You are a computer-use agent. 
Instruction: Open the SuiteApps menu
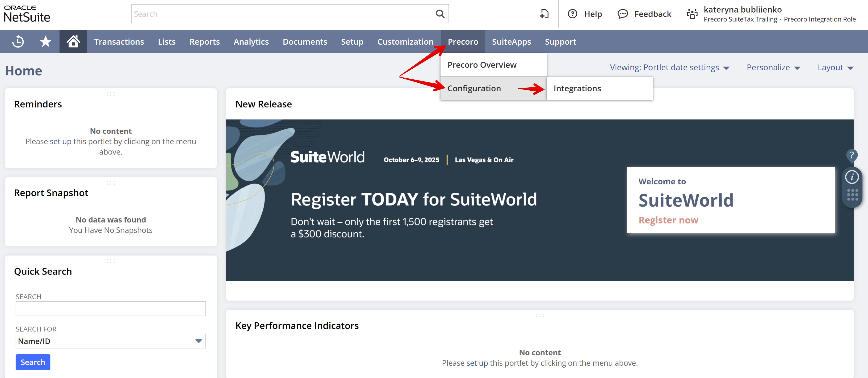coord(511,42)
